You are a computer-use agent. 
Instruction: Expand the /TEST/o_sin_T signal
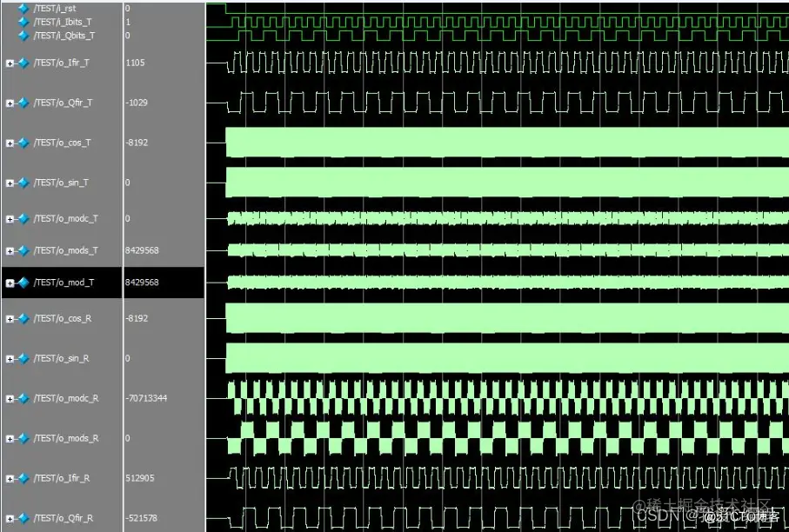(x=10, y=183)
